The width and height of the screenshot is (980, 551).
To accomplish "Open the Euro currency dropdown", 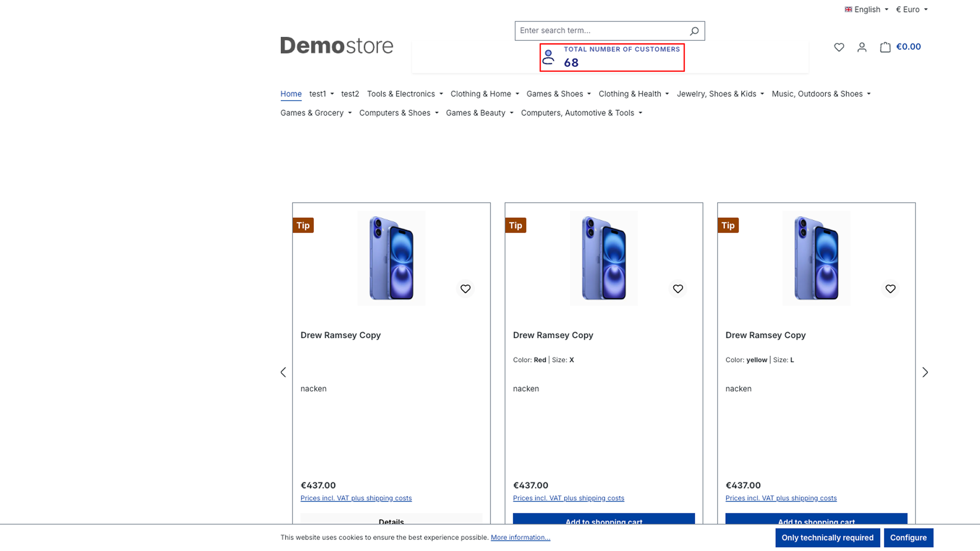I will 912,9.
